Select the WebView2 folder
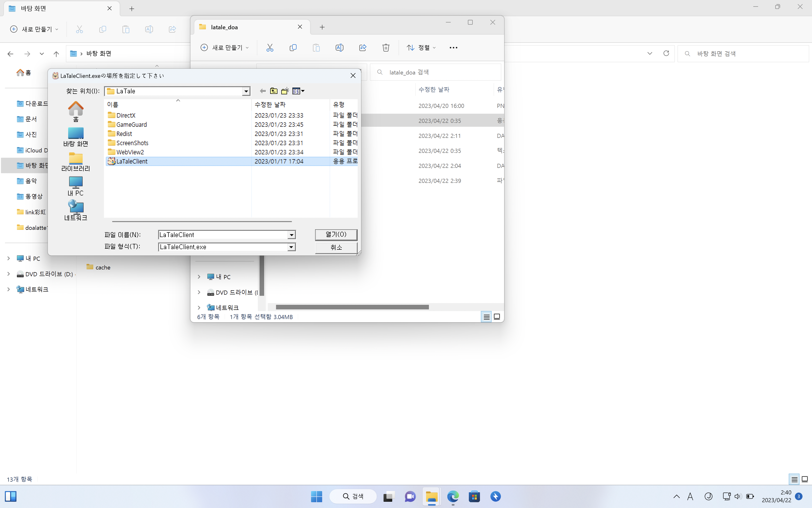Screen dimensions: 812x508 point(126,152)
